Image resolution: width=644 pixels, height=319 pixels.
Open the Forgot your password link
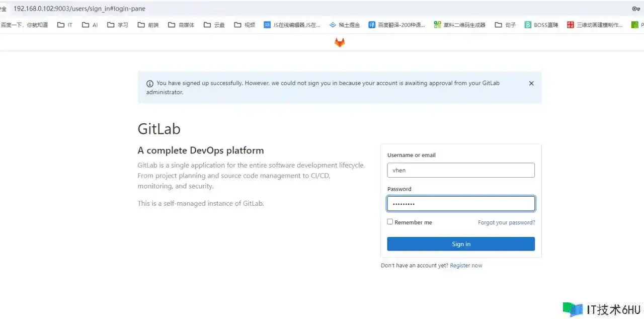pyautogui.click(x=507, y=222)
